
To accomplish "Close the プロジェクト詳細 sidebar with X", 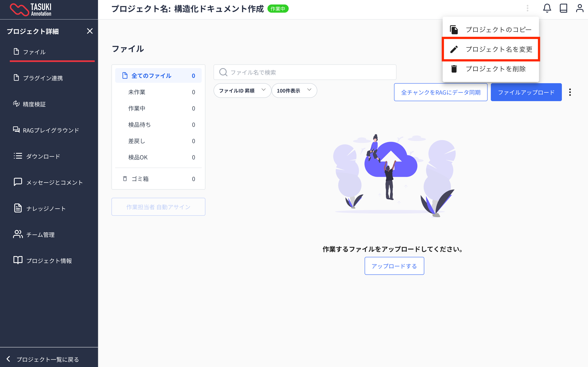I will tap(90, 31).
